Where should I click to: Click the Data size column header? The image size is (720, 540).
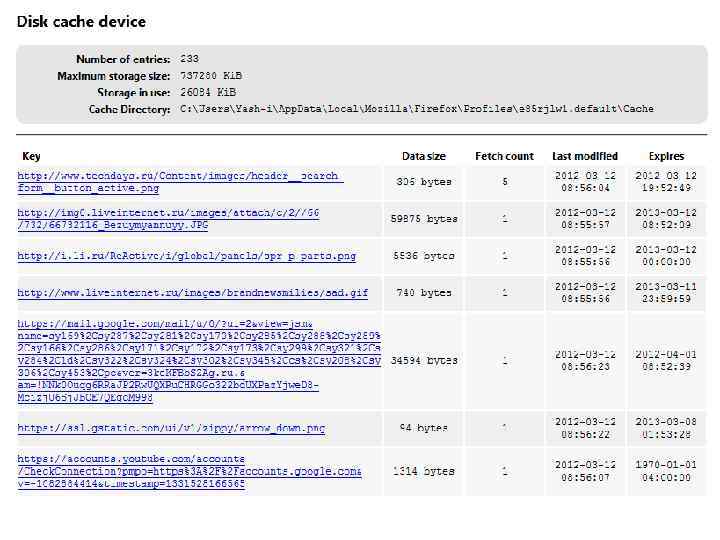(423, 156)
